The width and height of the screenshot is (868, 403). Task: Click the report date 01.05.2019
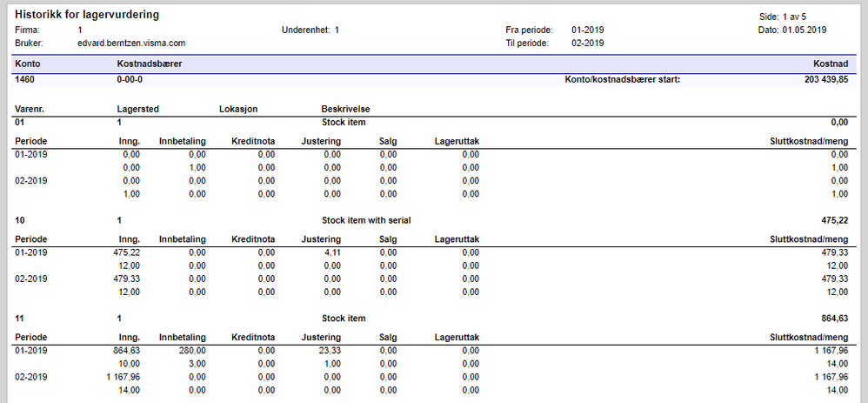(x=805, y=30)
